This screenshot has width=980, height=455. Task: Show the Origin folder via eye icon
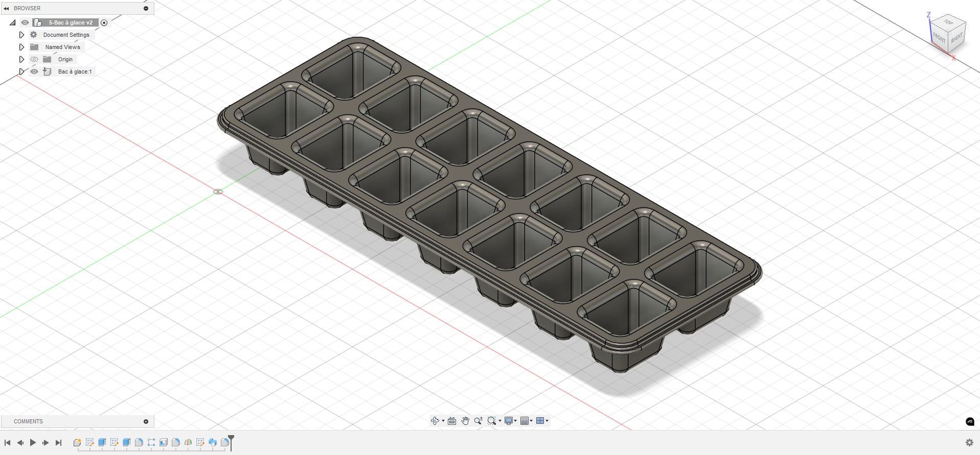click(x=34, y=59)
